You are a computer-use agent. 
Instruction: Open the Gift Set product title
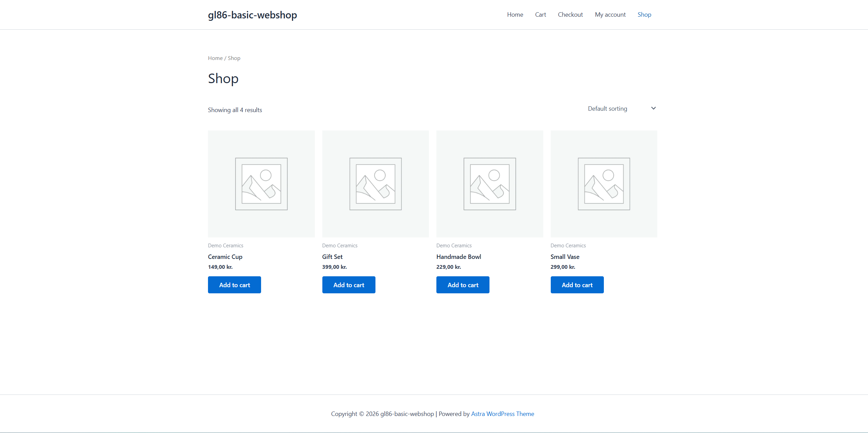(332, 257)
